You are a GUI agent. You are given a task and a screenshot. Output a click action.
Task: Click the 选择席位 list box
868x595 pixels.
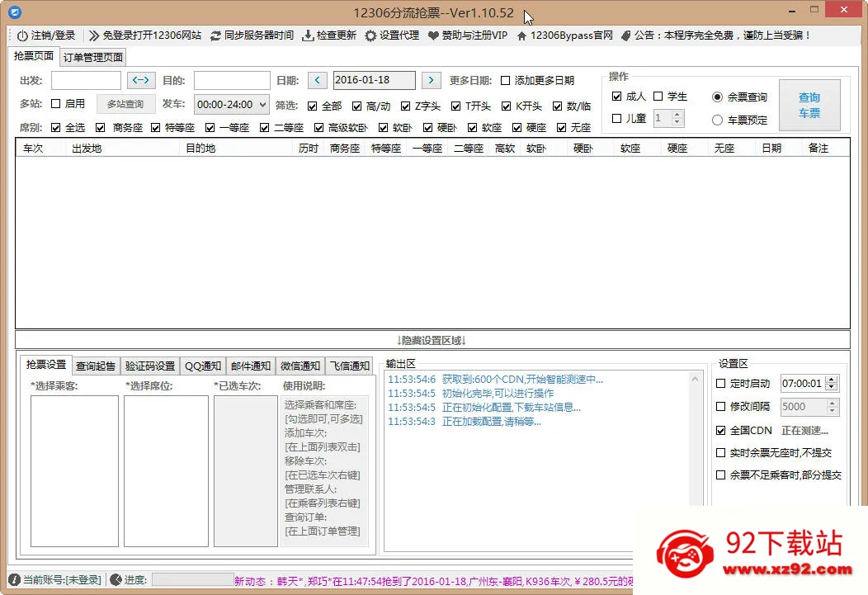(166, 471)
